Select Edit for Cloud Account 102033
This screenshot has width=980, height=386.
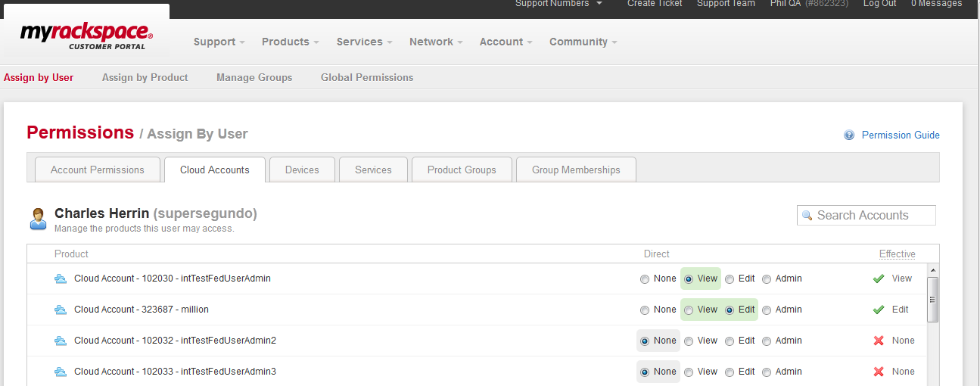click(730, 372)
